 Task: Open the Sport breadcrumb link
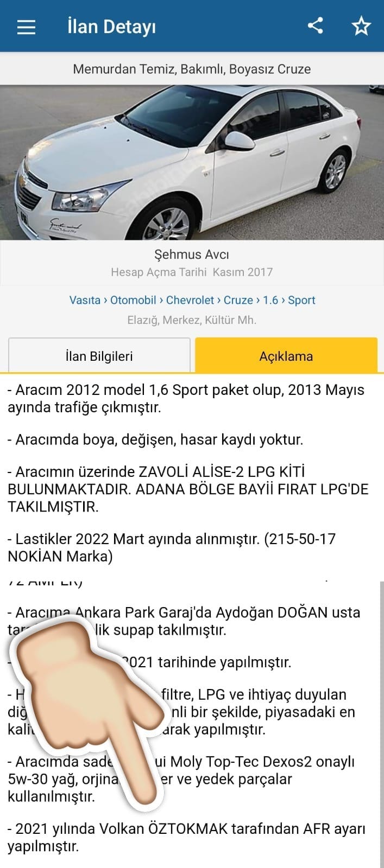pyautogui.click(x=301, y=300)
